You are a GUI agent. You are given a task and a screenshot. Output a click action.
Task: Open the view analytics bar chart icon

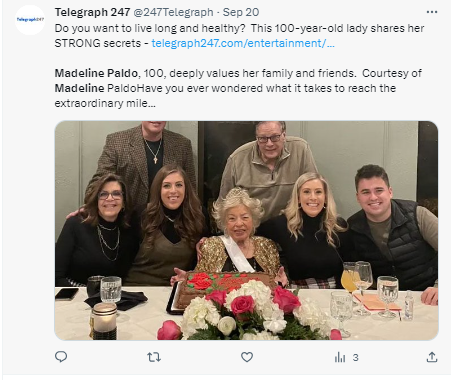point(340,357)
